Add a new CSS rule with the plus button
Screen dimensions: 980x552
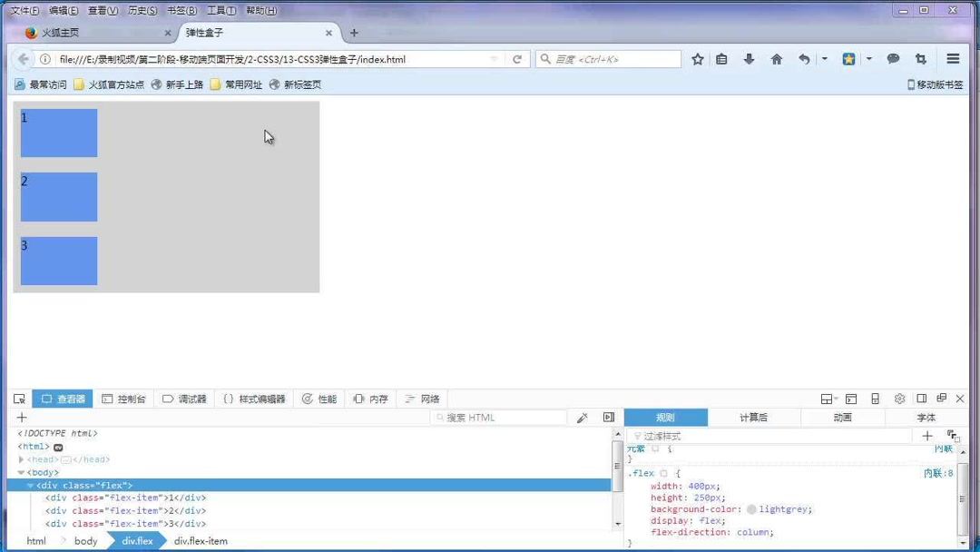click(x=927, y=436)
